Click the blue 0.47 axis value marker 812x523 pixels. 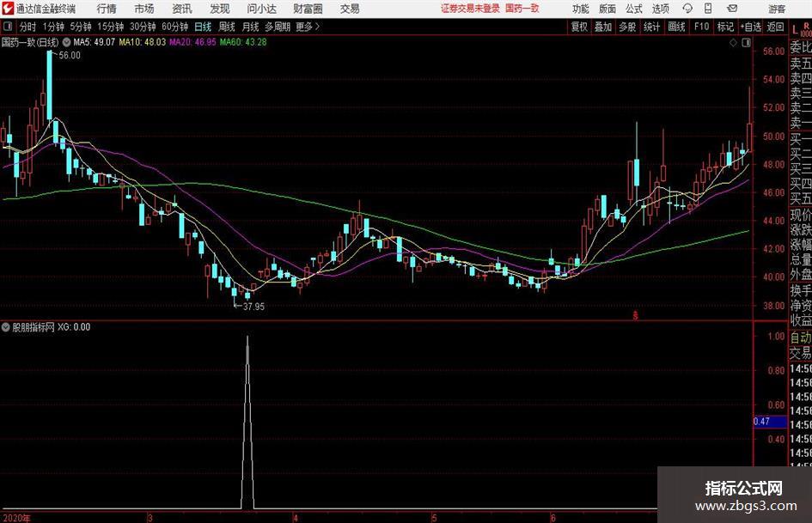pyautogui.click(x=770, y=422)
